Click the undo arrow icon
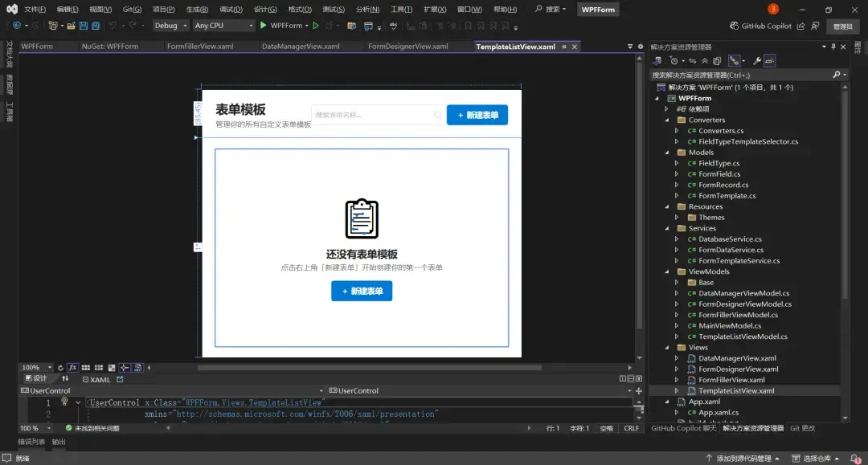This screenshot has height=465, width=868. pos(113,26)
